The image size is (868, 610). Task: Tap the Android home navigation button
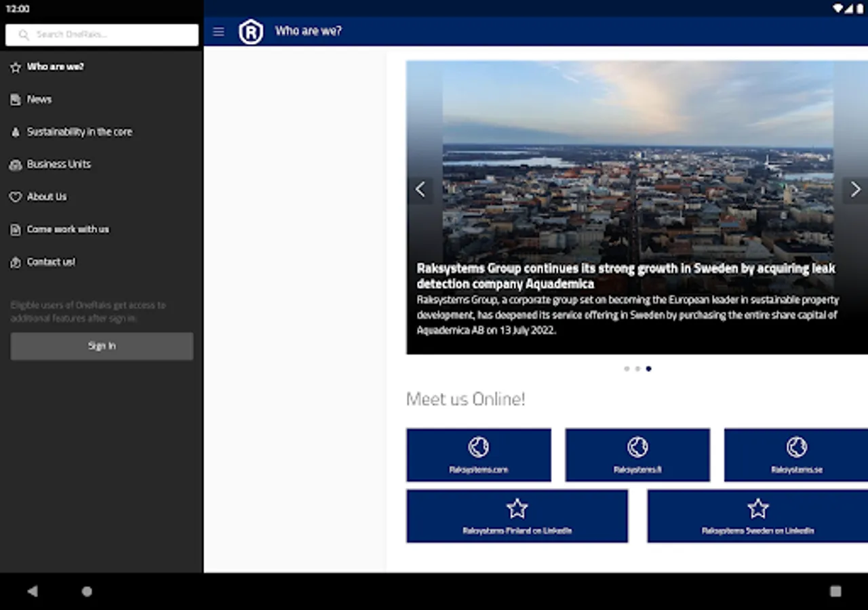pyautogui.click(x=87, y=591)
